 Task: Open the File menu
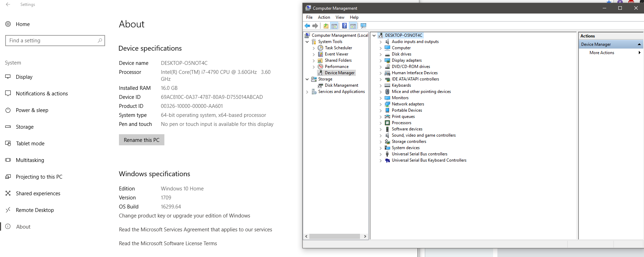pyautogui.click(x=309, y=17)
